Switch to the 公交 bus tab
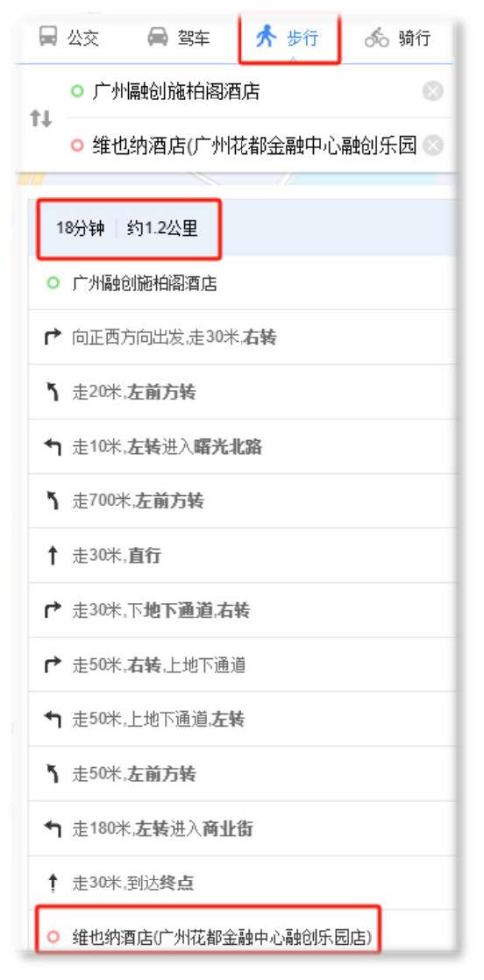This screenshot has width=484, height=980. pyautogui.click(x=68, y=39)
